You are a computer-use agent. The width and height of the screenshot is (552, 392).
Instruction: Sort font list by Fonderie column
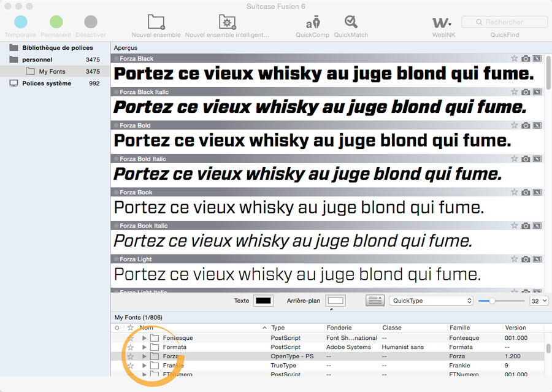(x=352, y=328)
